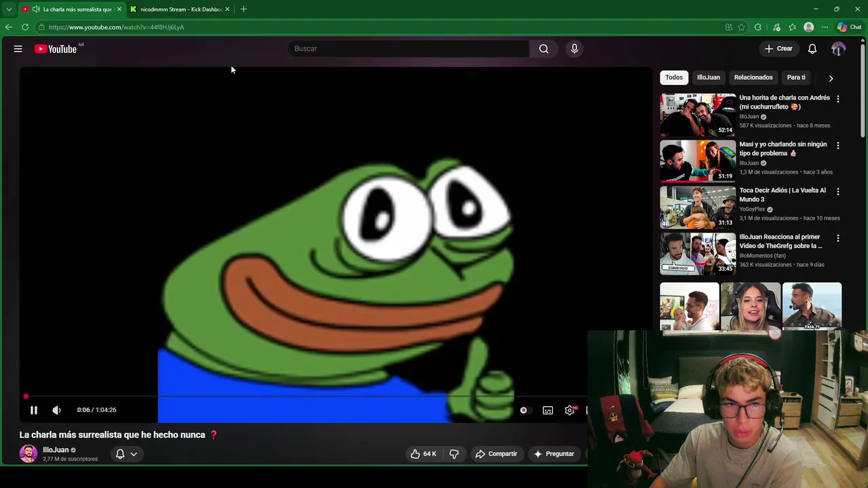Open options for 'IlloJuan Reacciona' video
This screenshot has width=868, height=488.
pyautogui.click(x=837, y=239)
